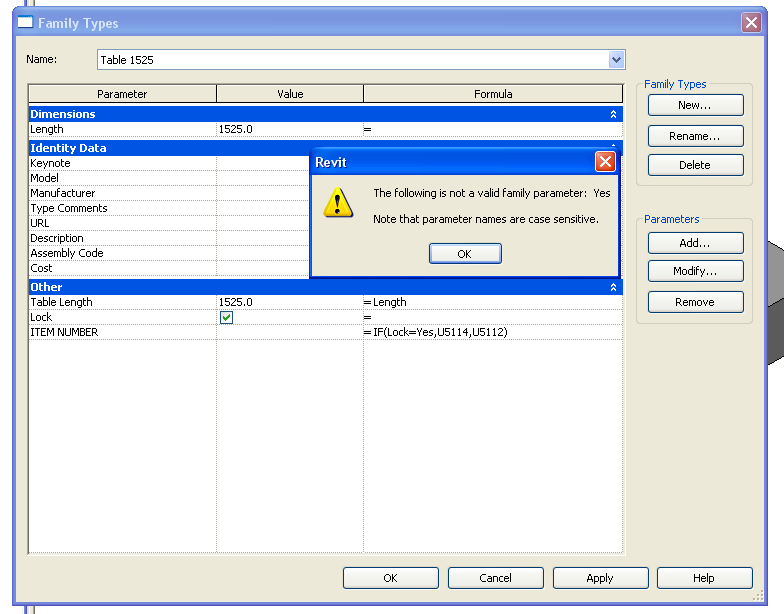This screenshot has width=784, height=614.
Task: Toggle the Lock parameter checkbox
Action: pyautogui.click(x=226, y=317)
